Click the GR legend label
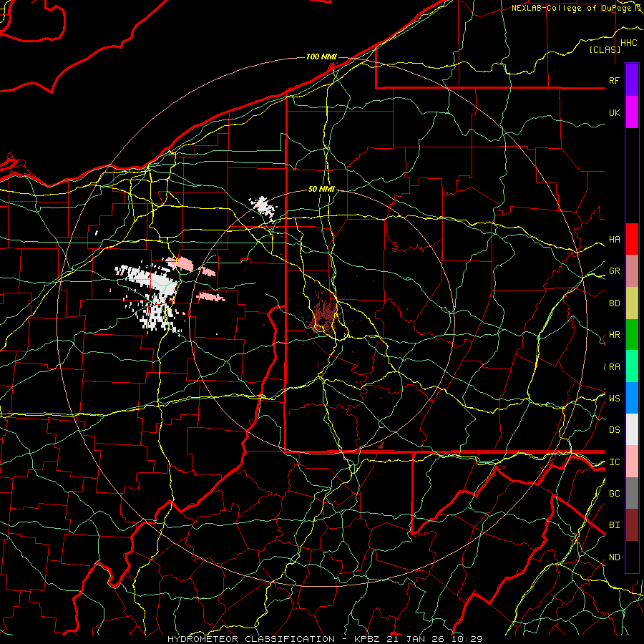Screen dimensions: 644x644 [614, 271]
